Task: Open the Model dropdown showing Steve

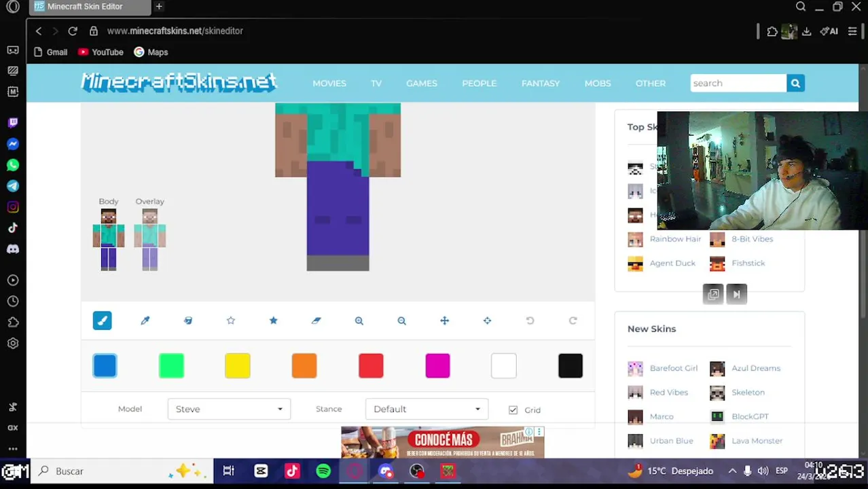Action: click(x=229, y=409)
